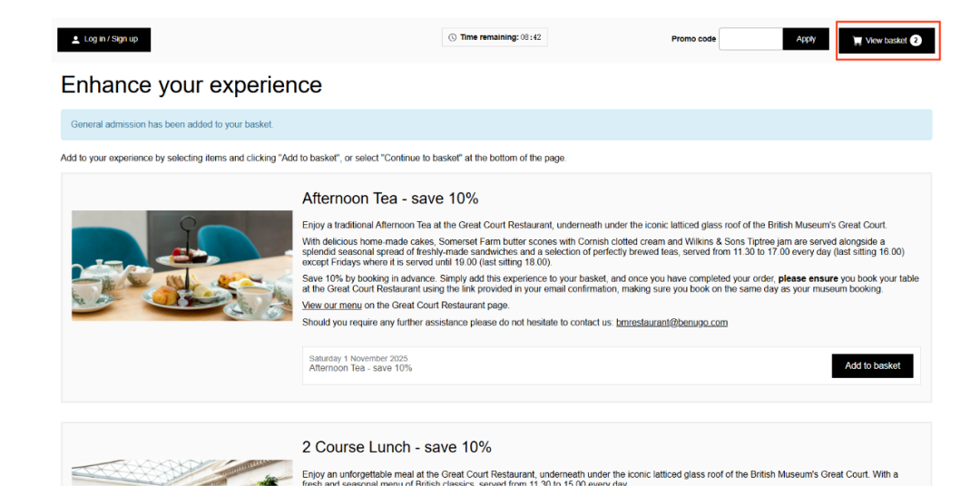Click the bmrestaurant@benugo.com email link

pyautogui.click(x=671, y=323)
